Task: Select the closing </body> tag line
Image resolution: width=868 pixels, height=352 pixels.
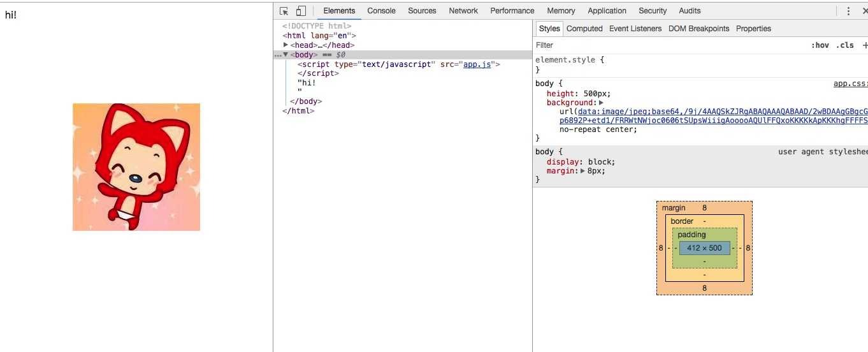Action: (x=306, y=101)
